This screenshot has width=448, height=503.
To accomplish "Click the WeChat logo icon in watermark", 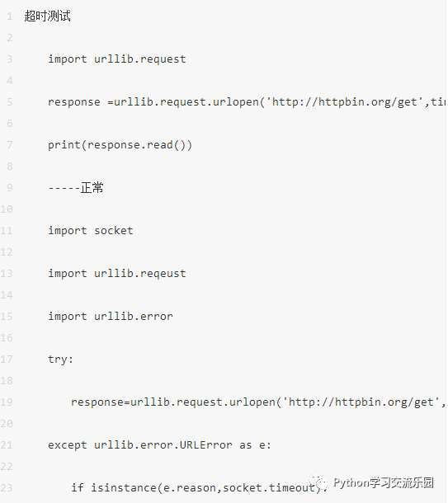I will pyautogui.click(x=318, y=482).
